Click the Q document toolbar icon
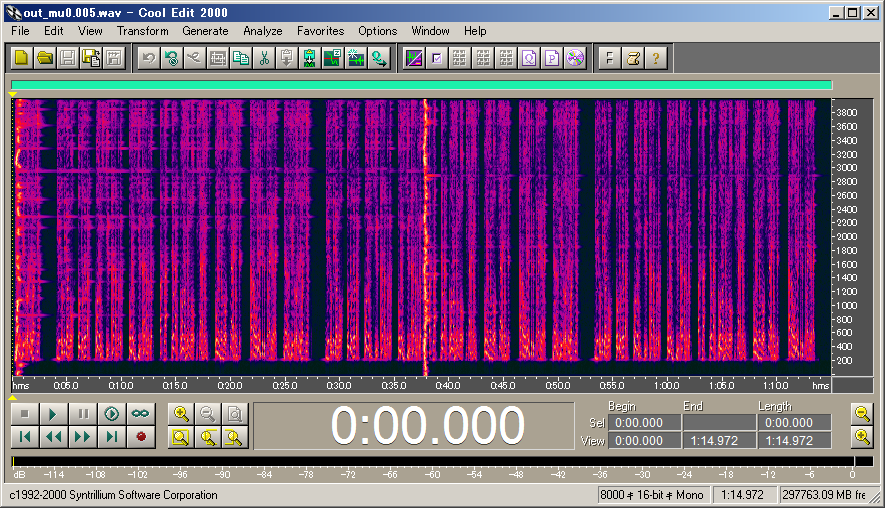 [529, 58]
